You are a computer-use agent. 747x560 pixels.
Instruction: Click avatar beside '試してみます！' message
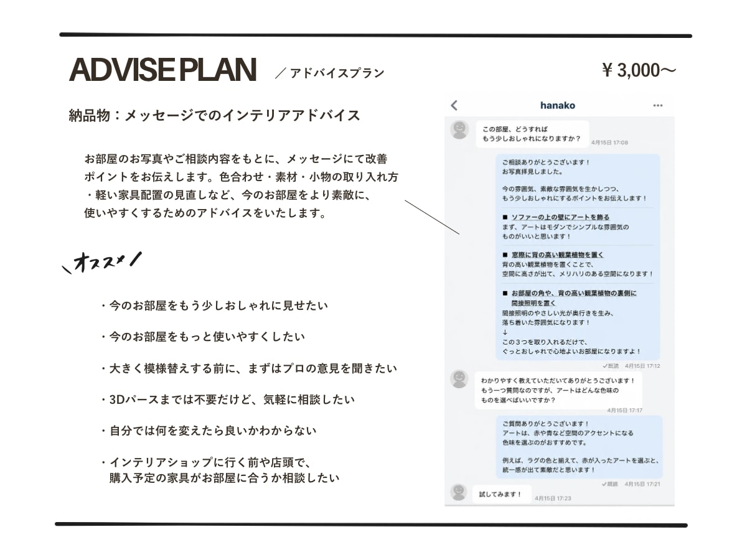coord(459,492)
